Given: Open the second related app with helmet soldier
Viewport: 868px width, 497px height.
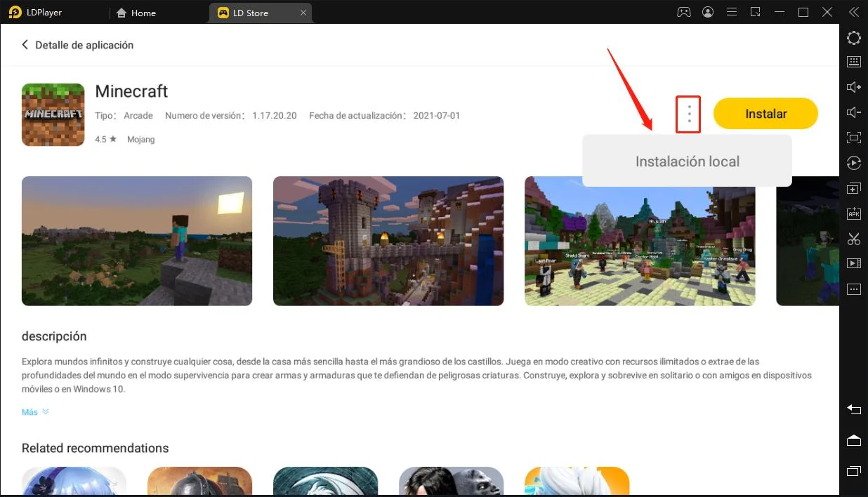Looking at the screenshot, I should click(199, 482).
